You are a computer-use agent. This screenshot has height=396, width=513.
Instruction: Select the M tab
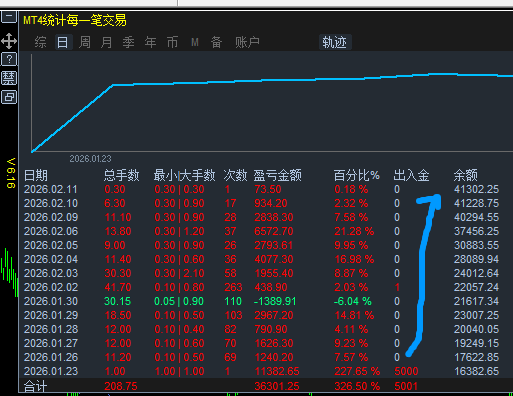(x=195, y=42)
